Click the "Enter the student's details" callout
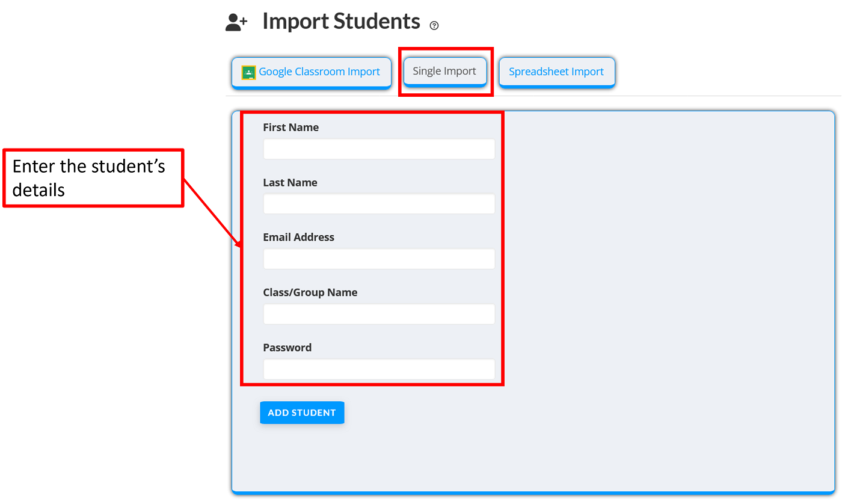Screen dimensions: 848x504 93,178
